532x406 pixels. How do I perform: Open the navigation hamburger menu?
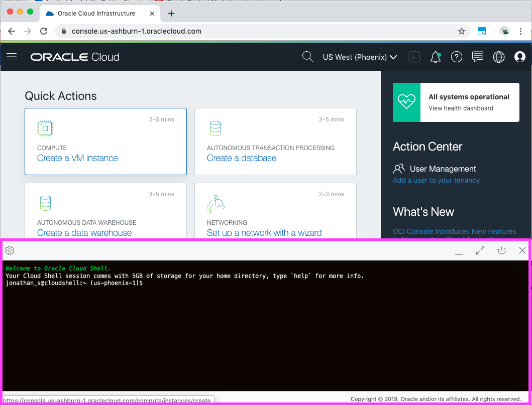pyautogui.click(x=12, y=57)
